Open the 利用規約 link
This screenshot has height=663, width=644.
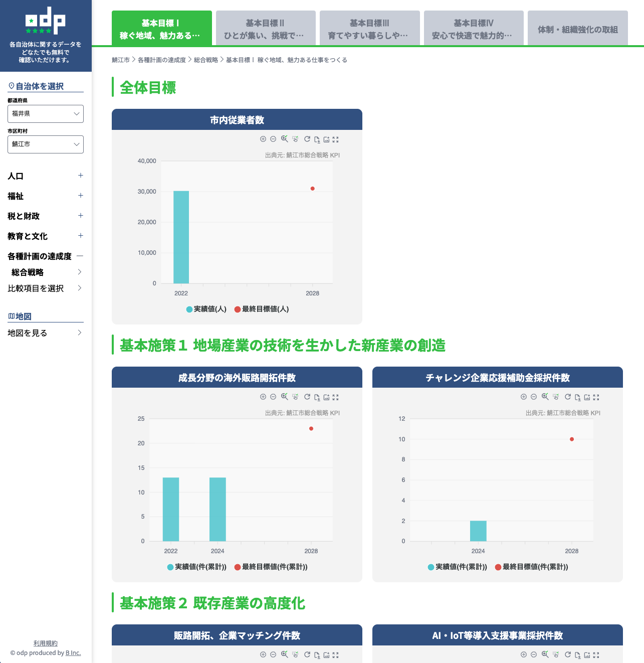click(x=46, y=643)
